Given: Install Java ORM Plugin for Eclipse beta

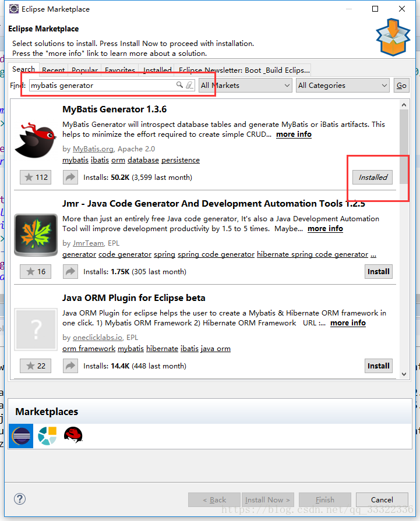Looking at the screenshot, I should (x=379, y=366).
